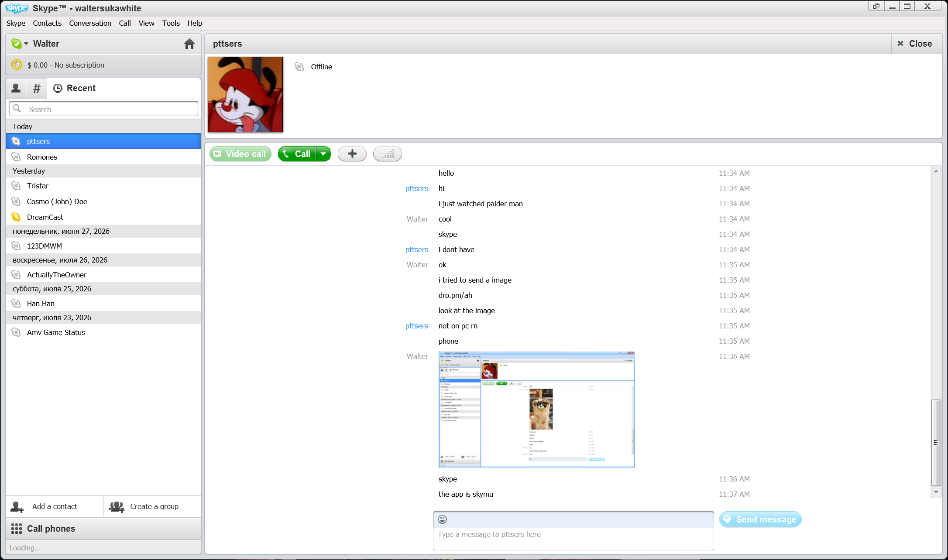Open the ActuallyTheOwner conversation

click(103, 275)
